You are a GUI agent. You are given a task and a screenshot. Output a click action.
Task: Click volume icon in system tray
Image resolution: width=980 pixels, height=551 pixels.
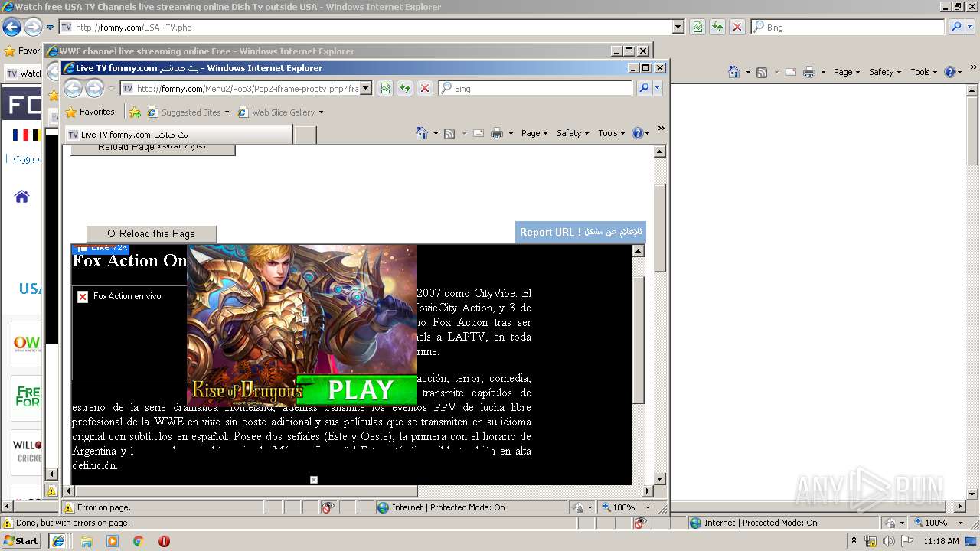pos(888,541)
